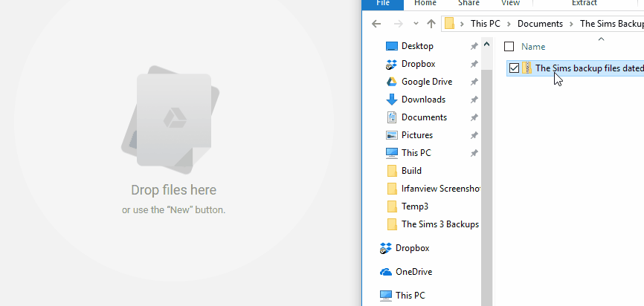Expand the chevron after This PC breadcrumb
This screenshot has width=644, height=306.
509,24
